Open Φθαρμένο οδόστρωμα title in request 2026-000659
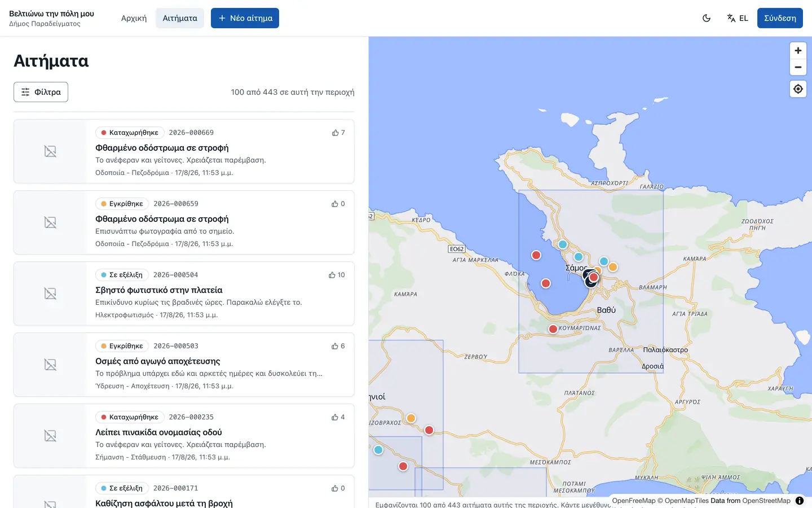Image resolution: width=812 pixels, height=508 pixels. click(162, 219)
